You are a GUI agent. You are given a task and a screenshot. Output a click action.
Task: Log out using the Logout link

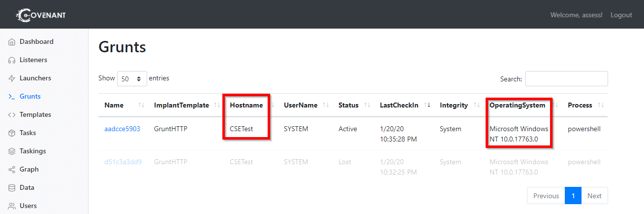(x=621, y=15)
